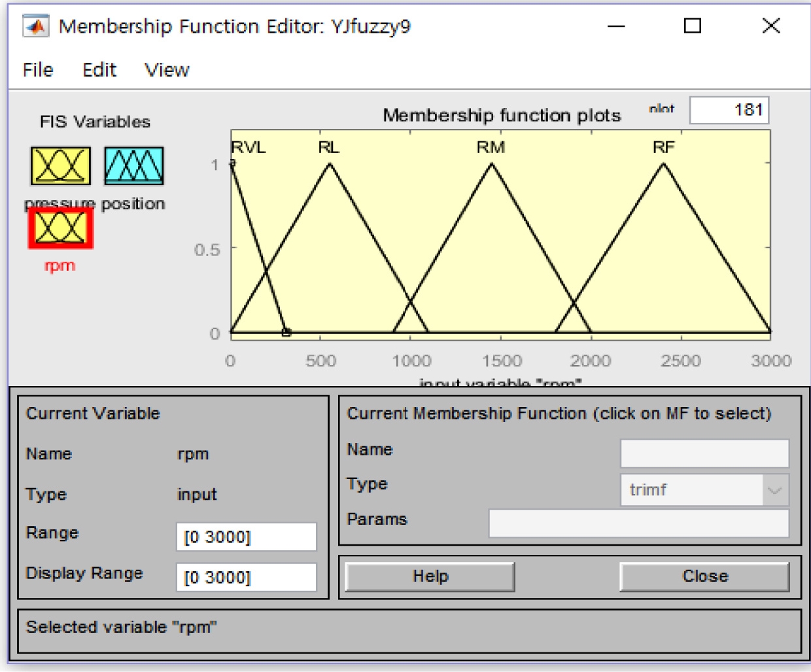Viewport: 811px width, 672px height.
Task: Click the membership function Name field
Action: click(704, 453)
